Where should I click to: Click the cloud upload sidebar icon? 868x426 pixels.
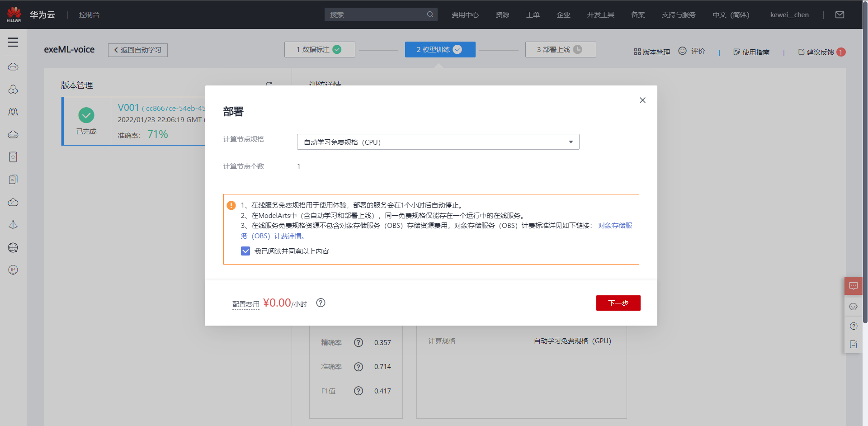click(x=13, y=202)
